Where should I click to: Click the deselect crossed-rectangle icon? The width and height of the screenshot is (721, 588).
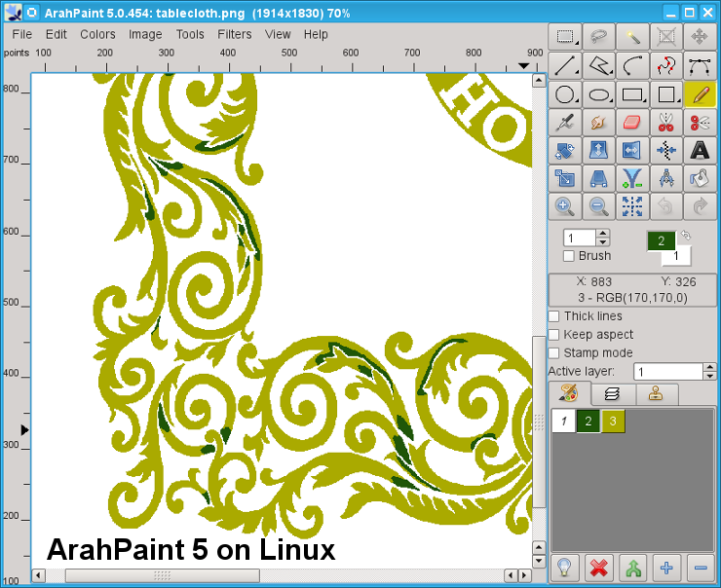click(x=666, y=37)
